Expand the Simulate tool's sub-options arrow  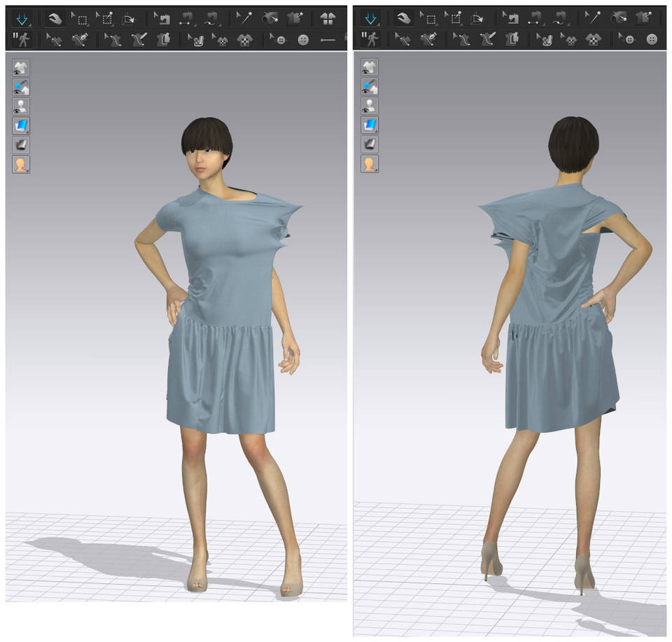[30, 25]
